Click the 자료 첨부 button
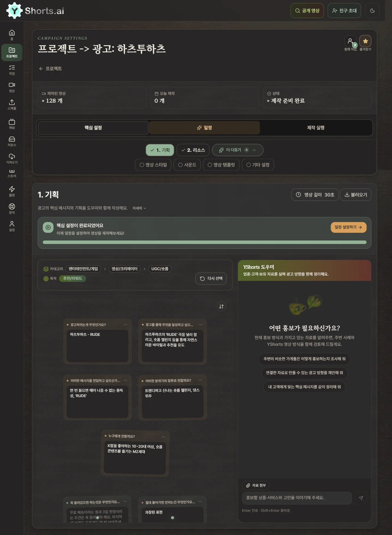This screenshot has height=535, width=392. (x=256, y=485)
